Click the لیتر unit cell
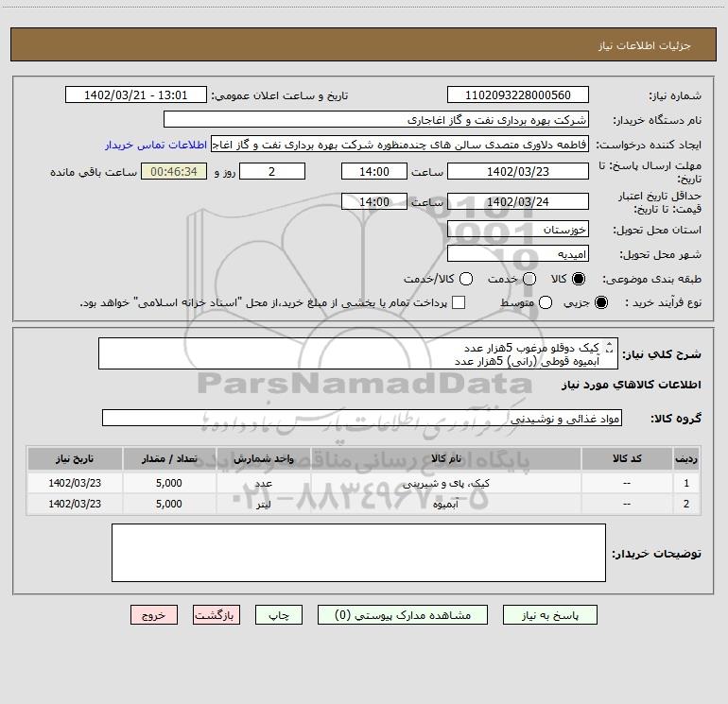Screen dimensions: 728x704 263,504
